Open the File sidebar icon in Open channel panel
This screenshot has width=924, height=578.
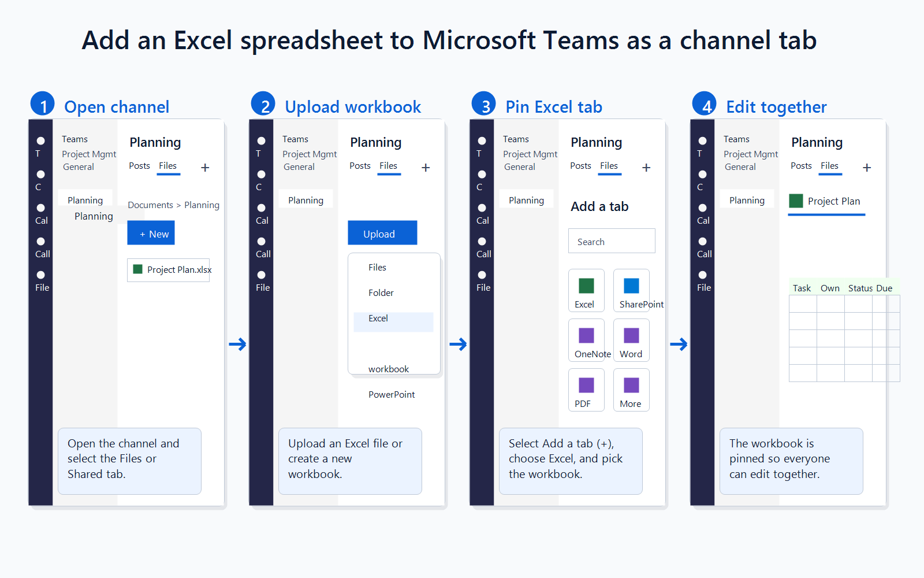pyautogui.click(x=41, y=275)
